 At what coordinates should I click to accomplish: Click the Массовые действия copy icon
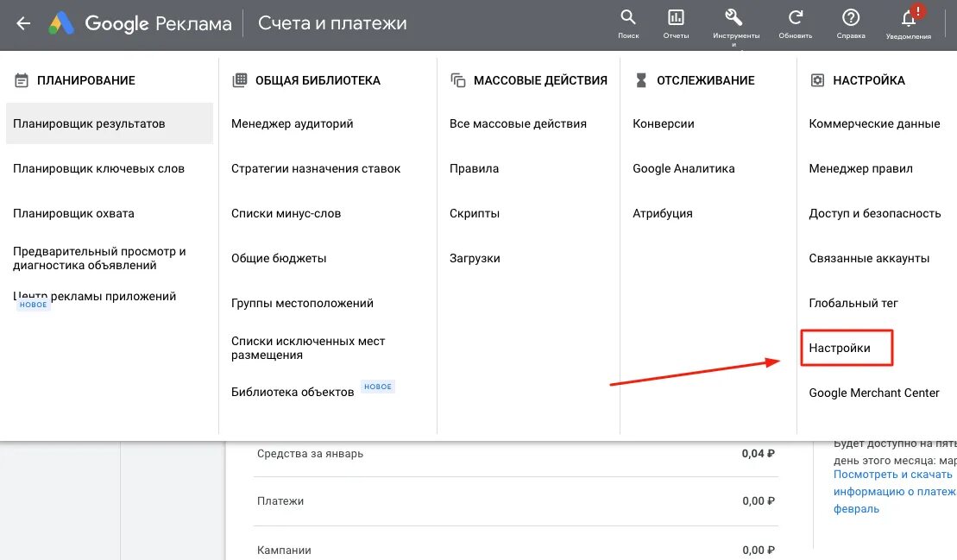coord(457,80)
